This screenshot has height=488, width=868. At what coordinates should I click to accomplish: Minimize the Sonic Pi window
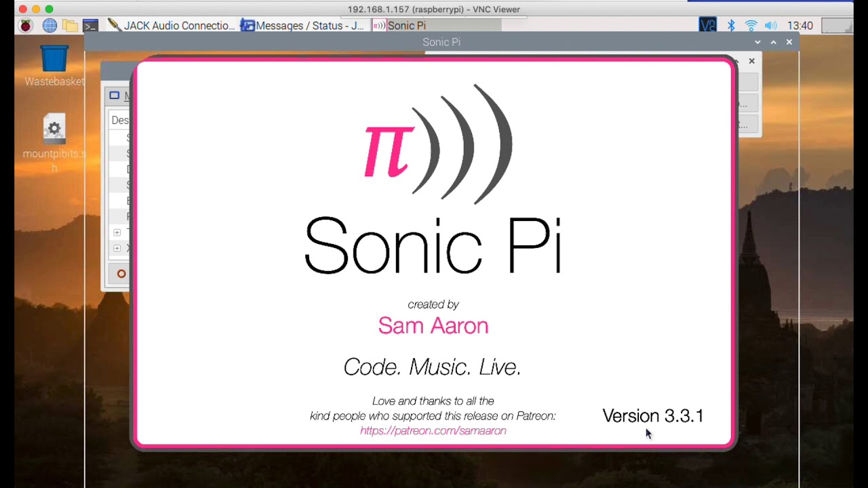757,42
